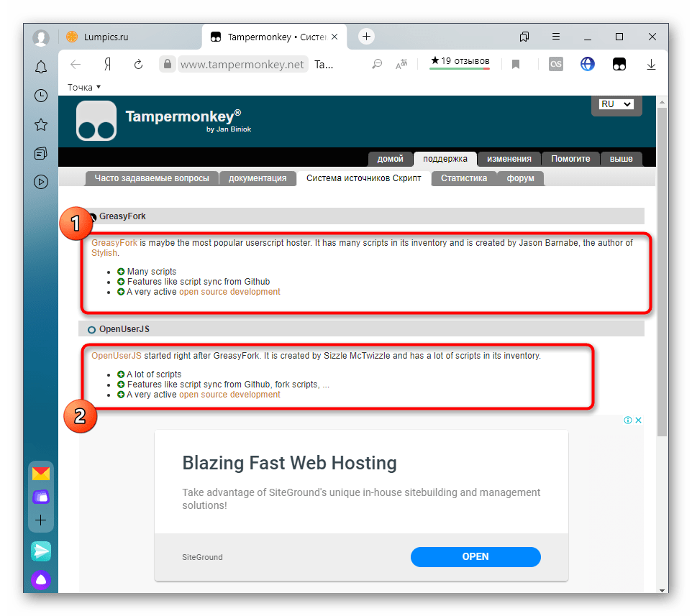The width and height of the screenshot is (692, 616).
Task: Click scrollbar up arrow
Action: click(662, 102)
